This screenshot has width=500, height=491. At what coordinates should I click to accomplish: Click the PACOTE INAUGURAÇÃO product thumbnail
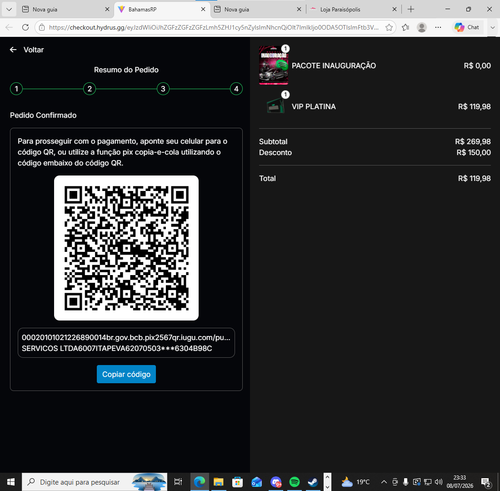273,66
